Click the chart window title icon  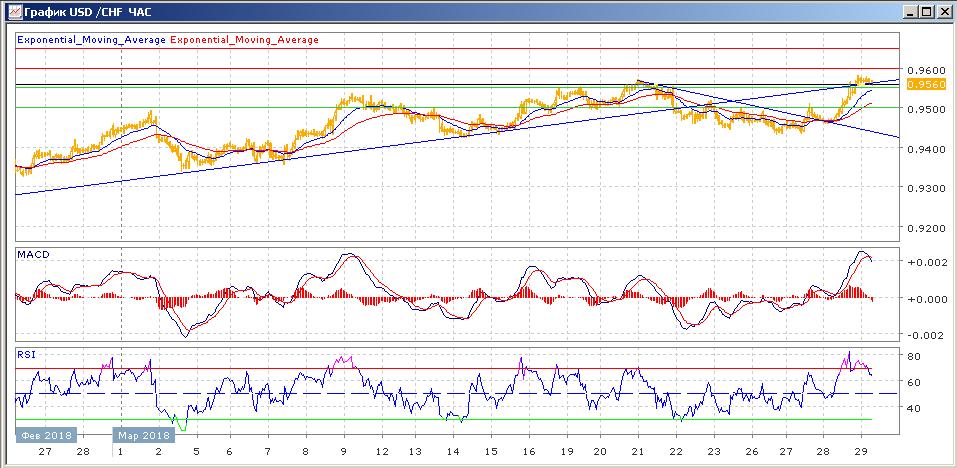[14, 11]
